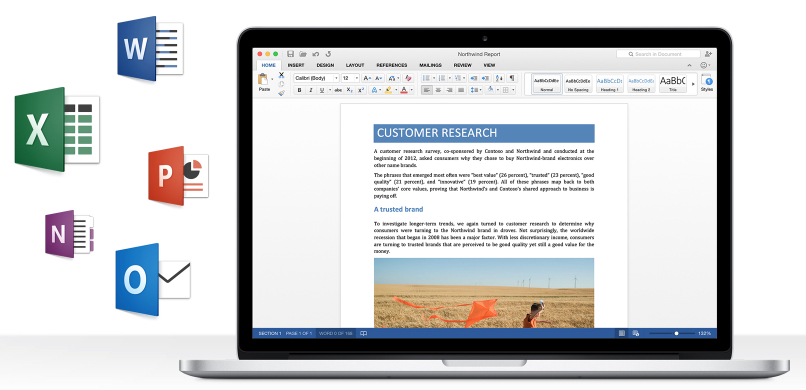Screen dimensions: 806x390
Task: Open the Styles pane icon
Action: (x=707, y=81)
